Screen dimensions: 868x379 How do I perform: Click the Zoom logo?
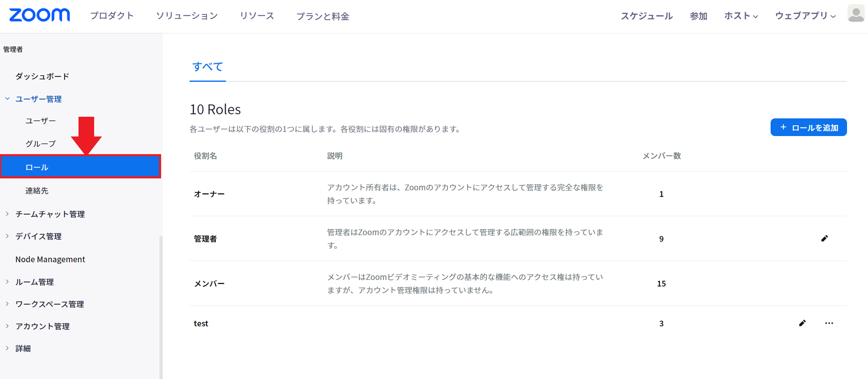(x=39, y=15)
